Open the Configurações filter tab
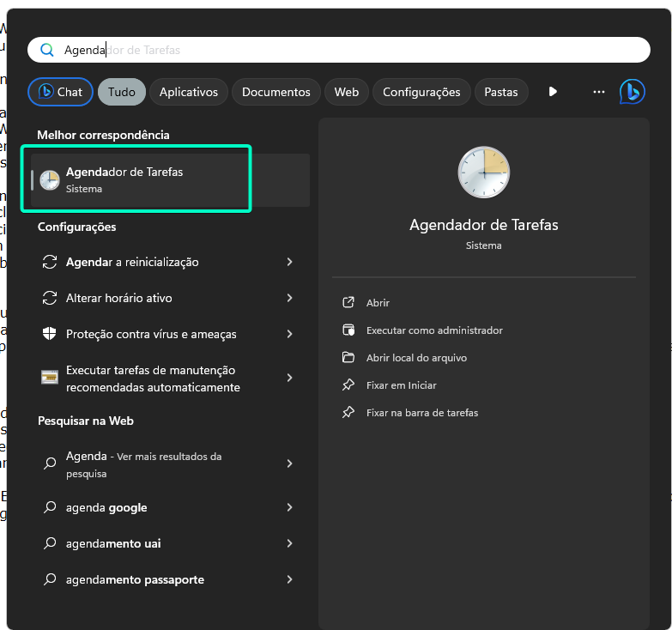The image size is (672, 630). click(x=421, y=92)
